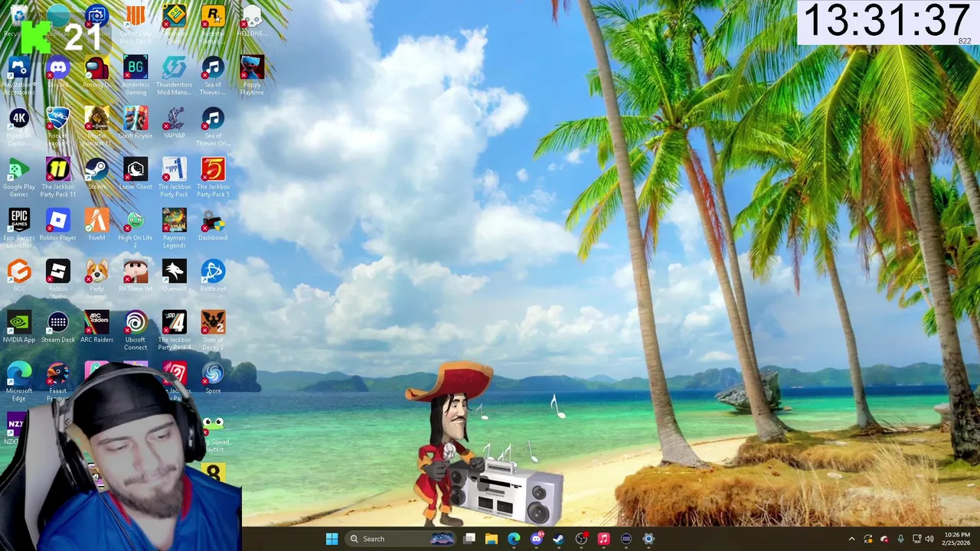
Task: Launch Rayman Legends from the desktop
Action: [174, 229]
